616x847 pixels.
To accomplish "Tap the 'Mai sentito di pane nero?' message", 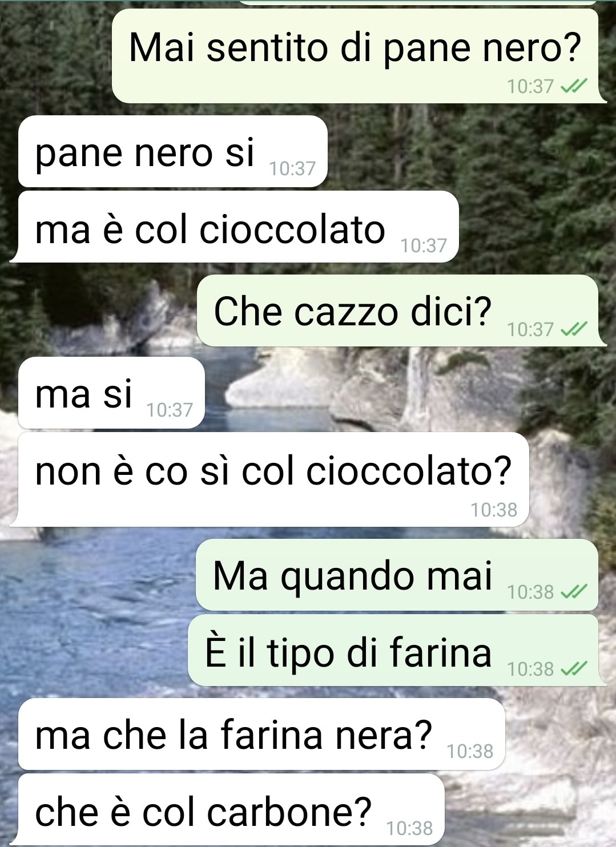I will point(355,56).
